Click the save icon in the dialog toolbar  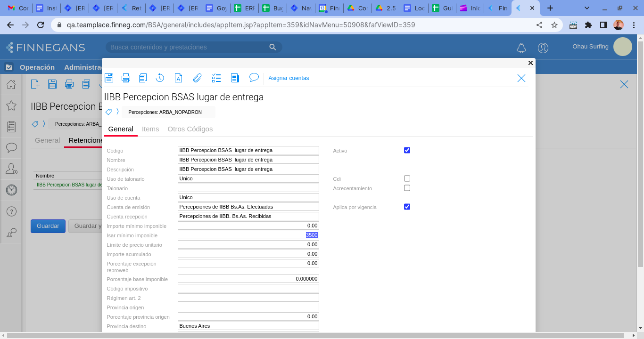click(109, 78)
